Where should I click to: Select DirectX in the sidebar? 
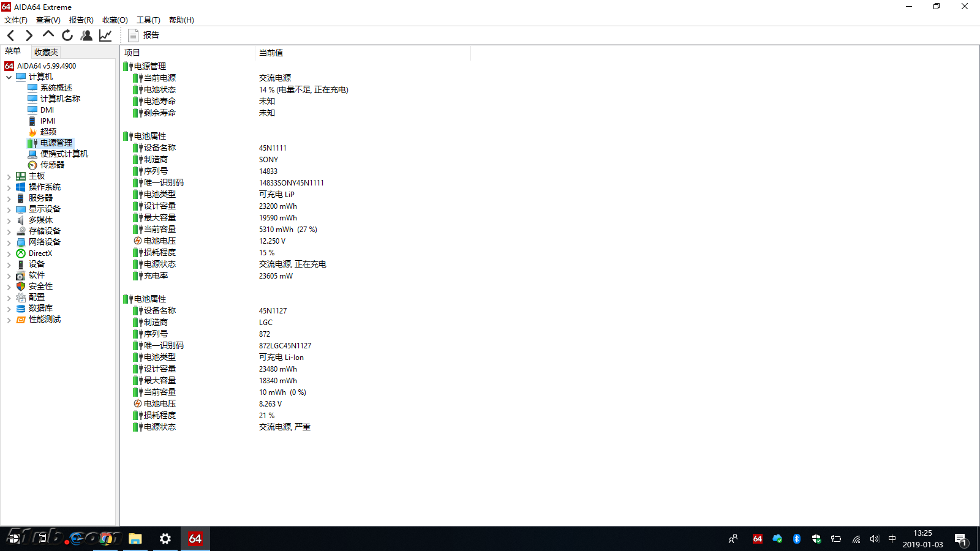pyautogui.click(x=40, y=253)
